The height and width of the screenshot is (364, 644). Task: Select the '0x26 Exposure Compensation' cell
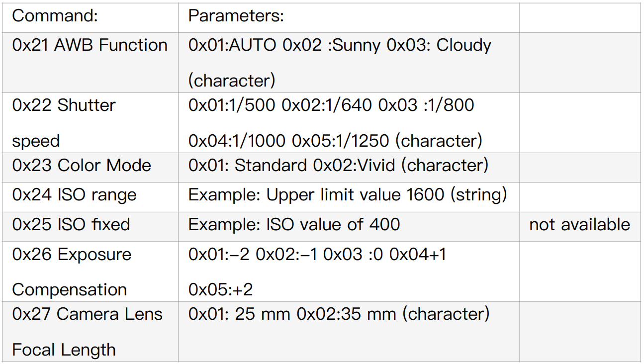[72, 272]
